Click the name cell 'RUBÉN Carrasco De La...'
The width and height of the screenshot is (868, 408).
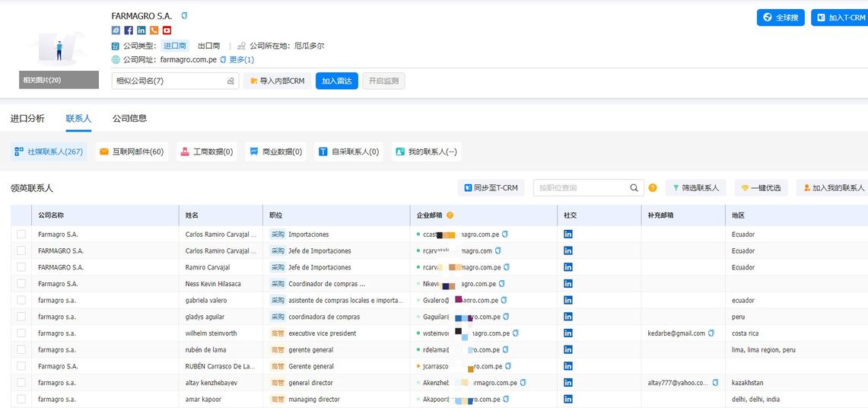pos(221,366)
